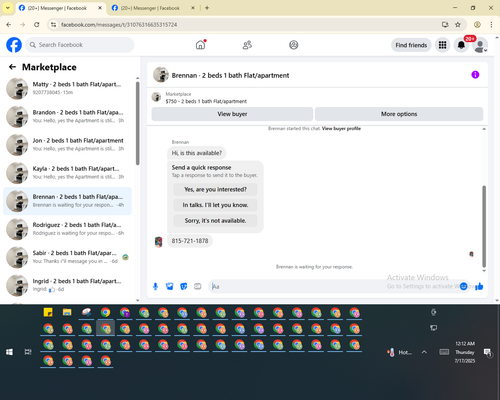Click the phone number message 815-721-1878

coord(190,241)
